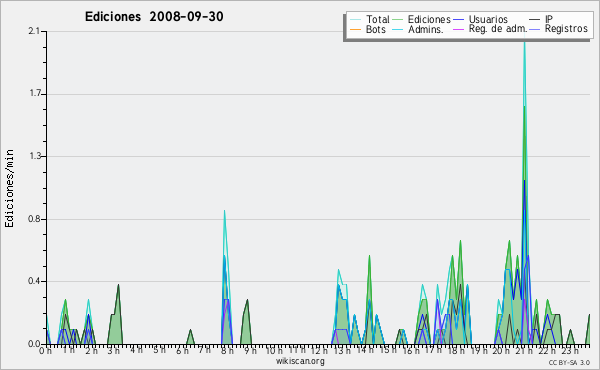Click the CC BY-SA 3.0 license text
Image resolution: width=600 pixels, height=370 pixels.
pyautogui.click(x=569, y=363)
